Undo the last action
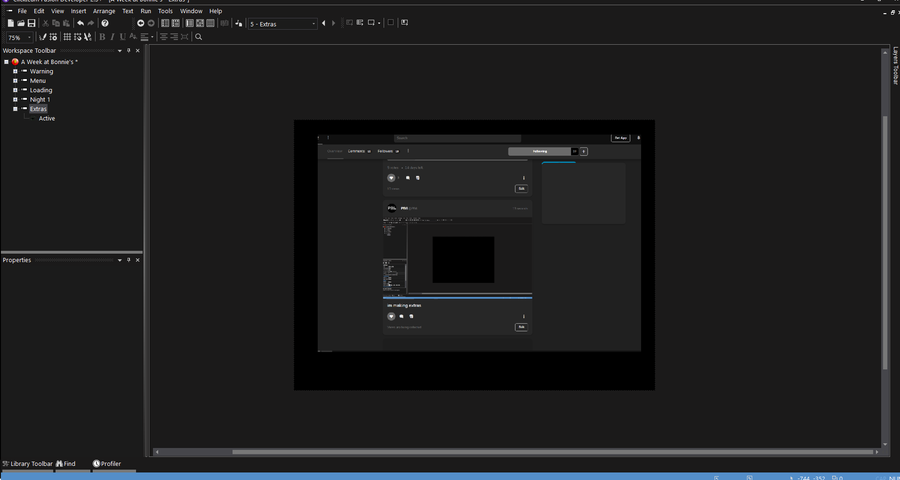 pos(80,23)
